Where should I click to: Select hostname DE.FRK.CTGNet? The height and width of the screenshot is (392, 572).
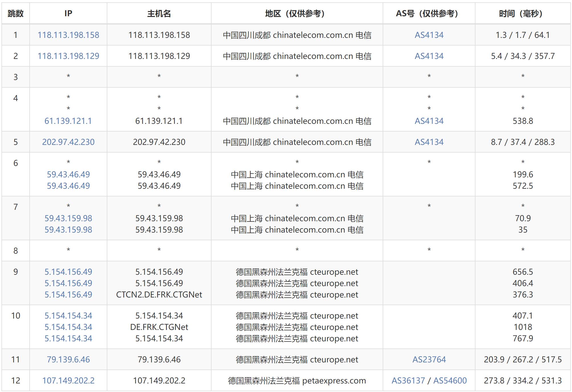159,327
